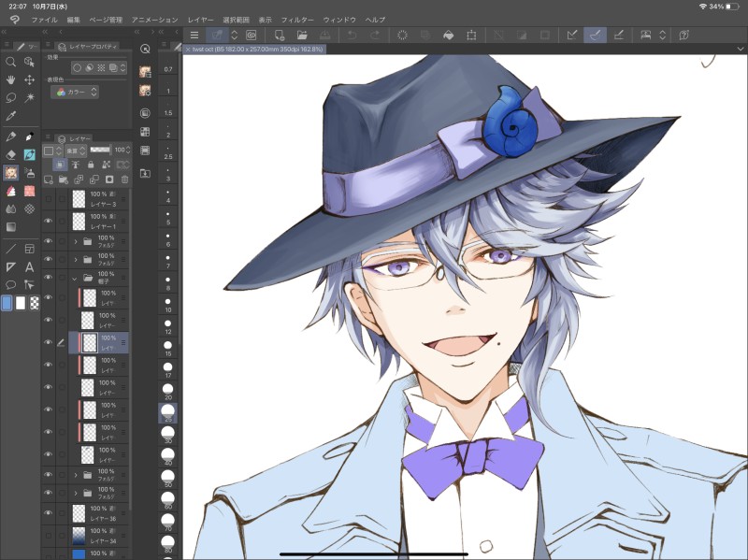The height and width of the screenshot is (560, 748).
Task: Select the Gradient tool
Action: pyautogui.click(x=10, y=227)
